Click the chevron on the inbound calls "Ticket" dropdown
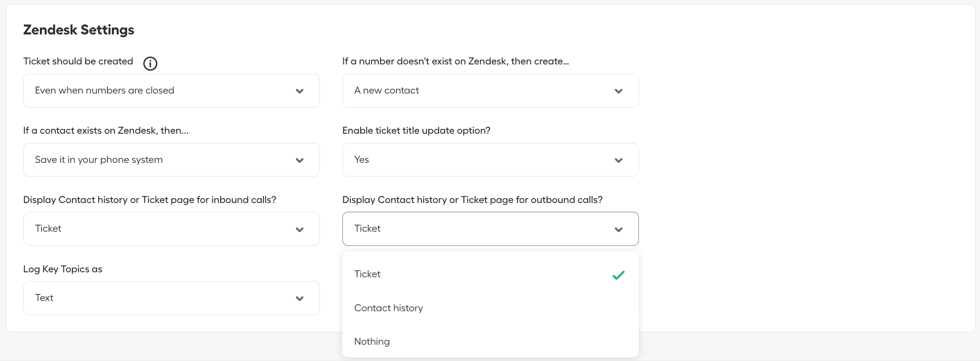Viewport: 980px width, 361px height. pyautogui.click(x=300, y=229)
